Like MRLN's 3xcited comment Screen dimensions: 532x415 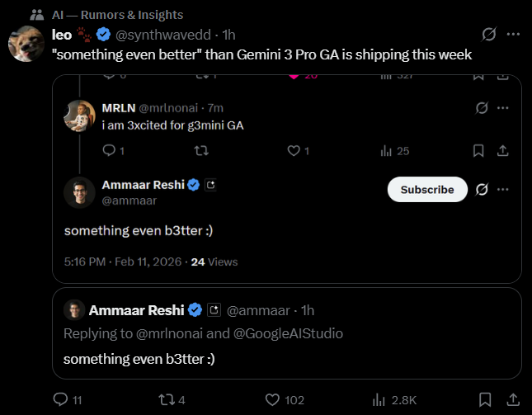point(293,150)
